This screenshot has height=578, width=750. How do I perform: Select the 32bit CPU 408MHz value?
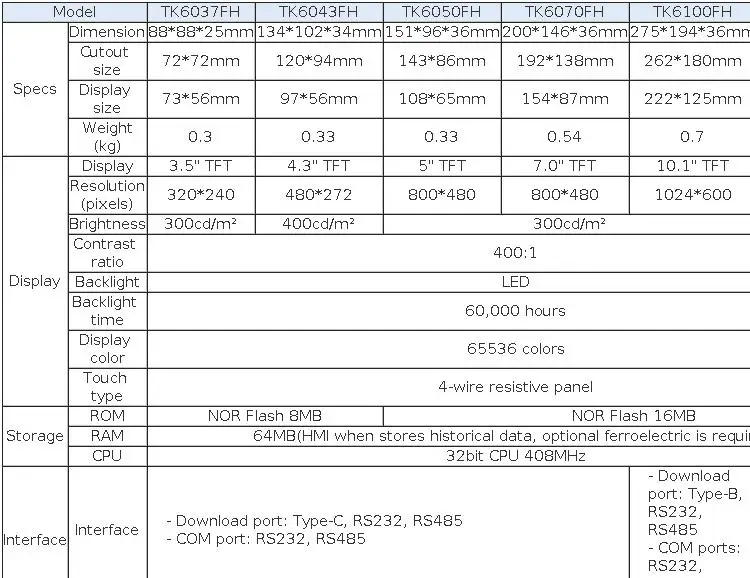[x=516, y=456]
